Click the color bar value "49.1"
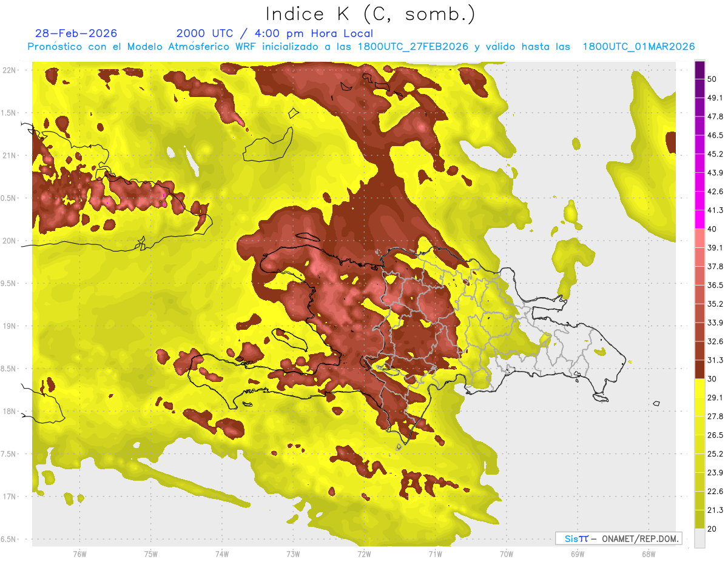Screen dimensions: 728x562 point(715,98)
